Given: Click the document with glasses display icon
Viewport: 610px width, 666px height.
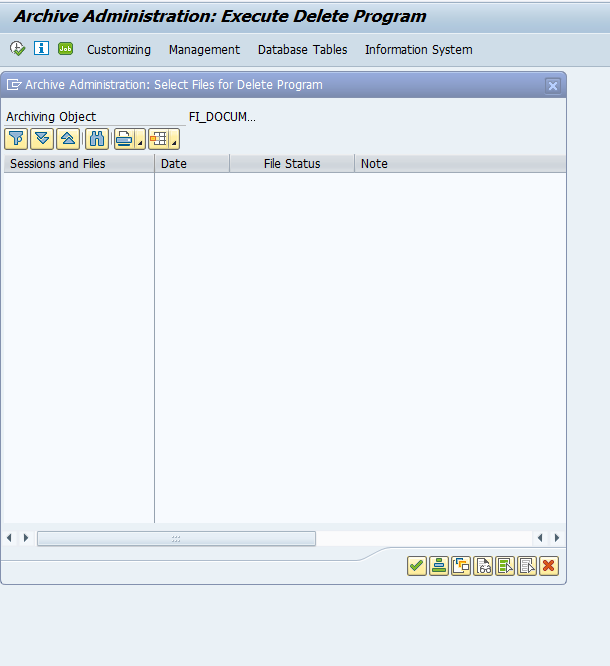Looking at the screenshot, I should 483,566.
